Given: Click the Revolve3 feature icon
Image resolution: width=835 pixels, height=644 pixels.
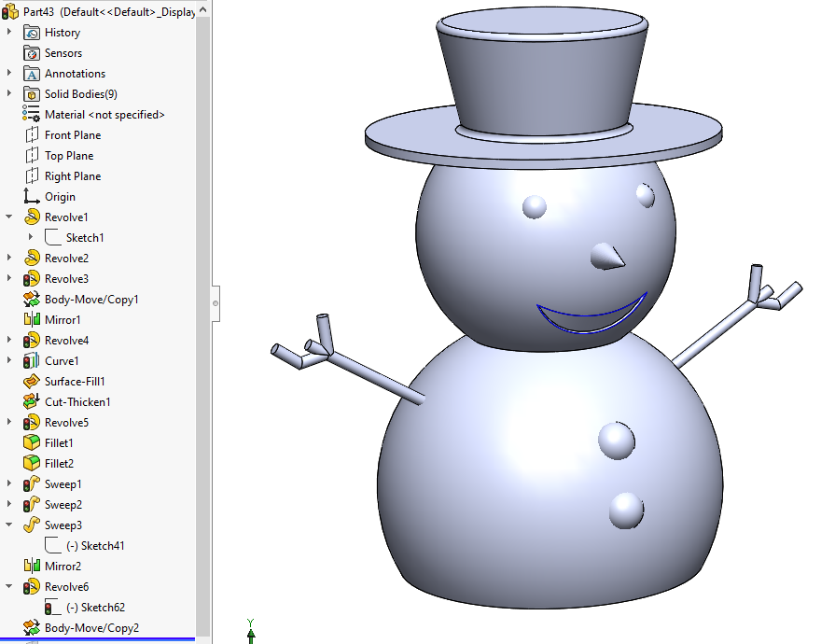Looking at the screenshot, I should [32, 278].
